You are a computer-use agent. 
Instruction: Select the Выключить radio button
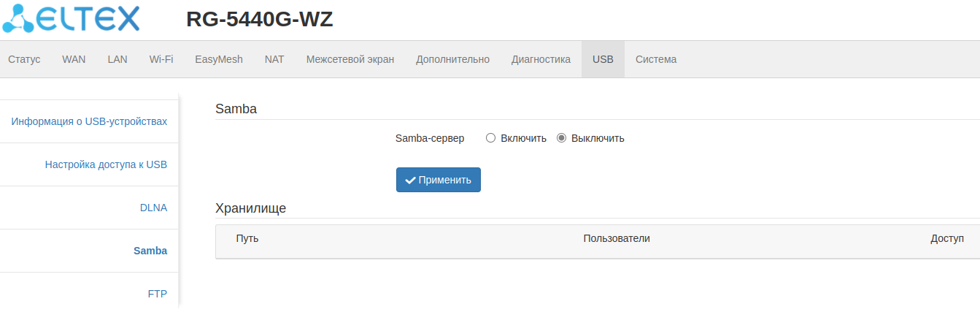coord(562,138)
